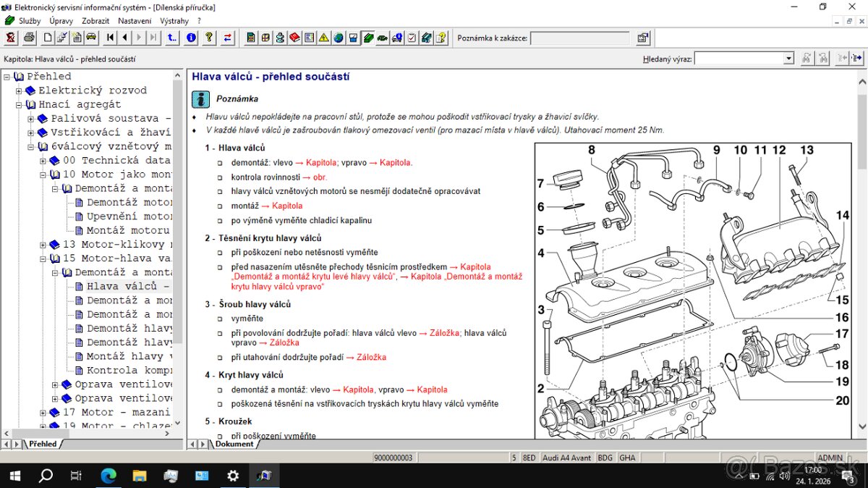Click the red book toolbar icon
This screenshot has height=488, width=868.
[295, 38]
